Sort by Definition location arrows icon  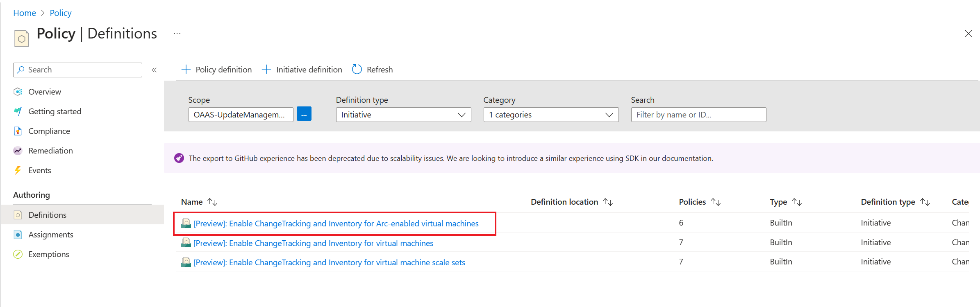pos(608,202)
